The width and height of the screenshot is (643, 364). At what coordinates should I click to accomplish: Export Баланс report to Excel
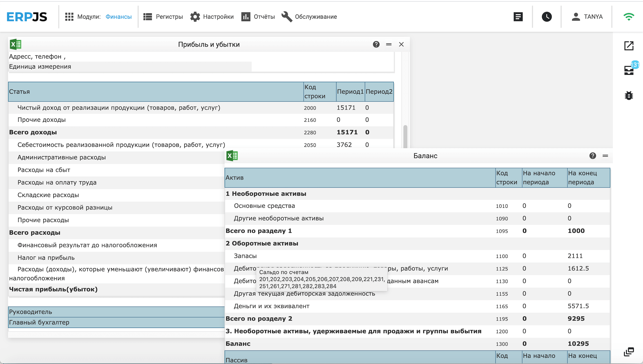232,156
